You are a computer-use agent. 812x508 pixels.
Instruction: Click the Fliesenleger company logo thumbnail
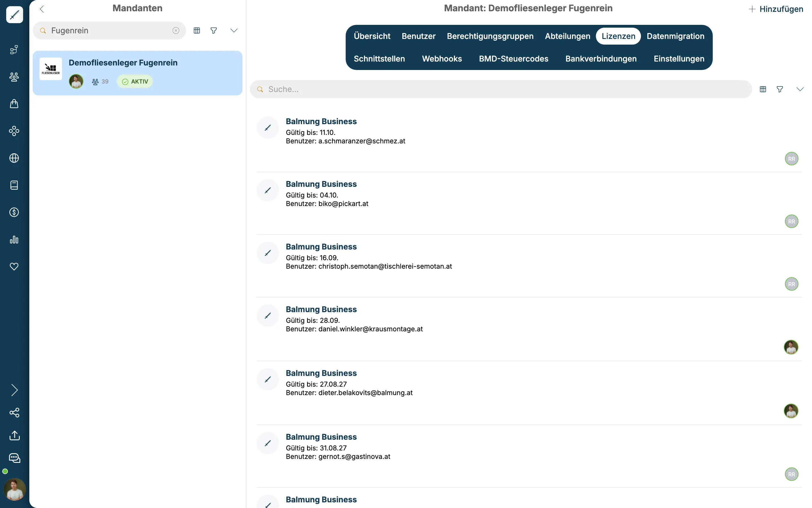(51, 69)
